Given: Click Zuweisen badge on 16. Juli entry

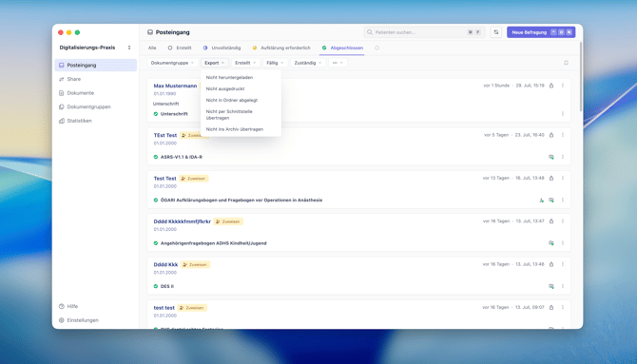Looking at the screenshot, I should click(x=193, y=179).
